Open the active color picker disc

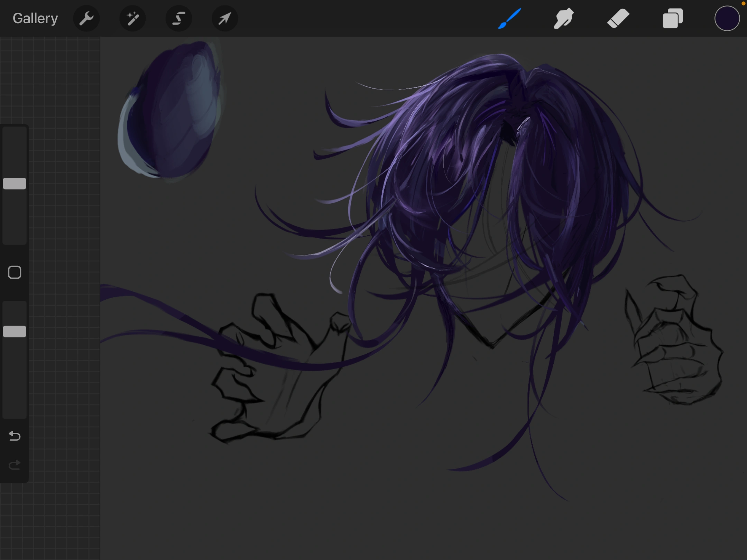726,18
